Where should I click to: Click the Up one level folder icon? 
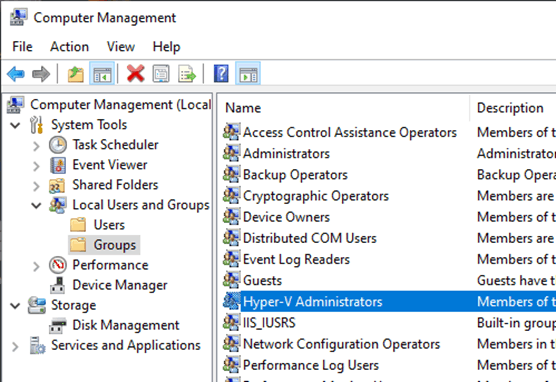click(x=76, y=74)
